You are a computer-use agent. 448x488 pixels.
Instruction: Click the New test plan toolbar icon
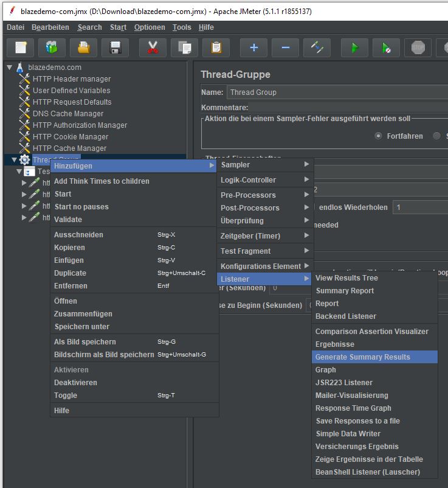21,48
